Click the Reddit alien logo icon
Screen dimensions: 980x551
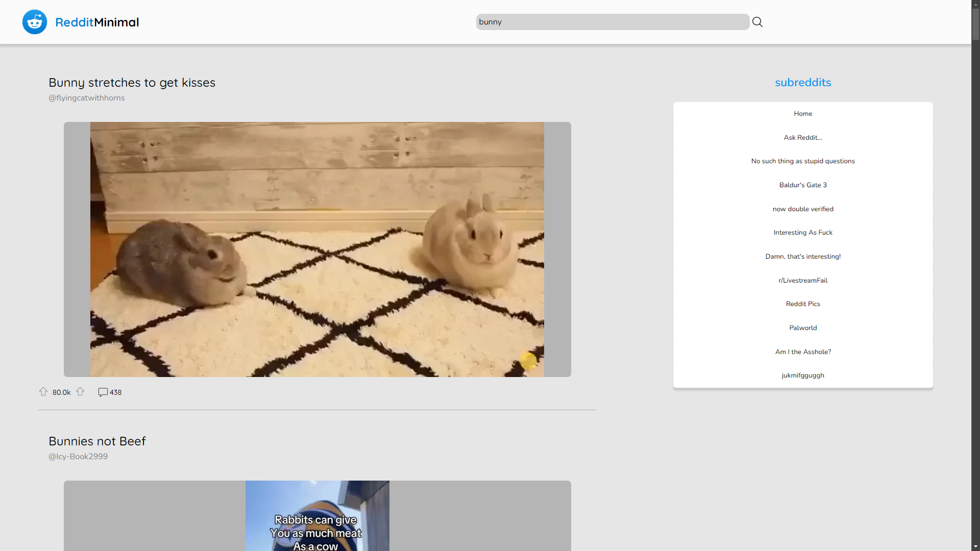point(34,21)
